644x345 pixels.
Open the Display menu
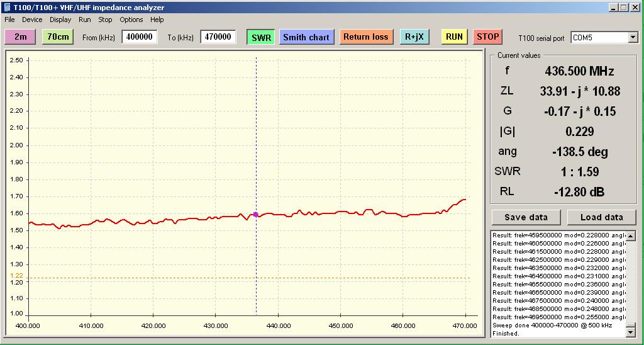60,20
